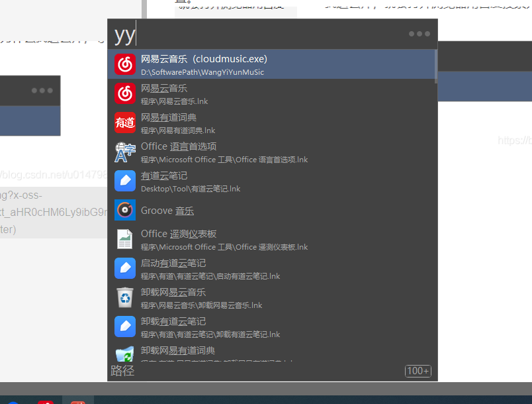Open the https link visible on the right
The height and width of the screenshot is (404, 532).
point(514,140)
